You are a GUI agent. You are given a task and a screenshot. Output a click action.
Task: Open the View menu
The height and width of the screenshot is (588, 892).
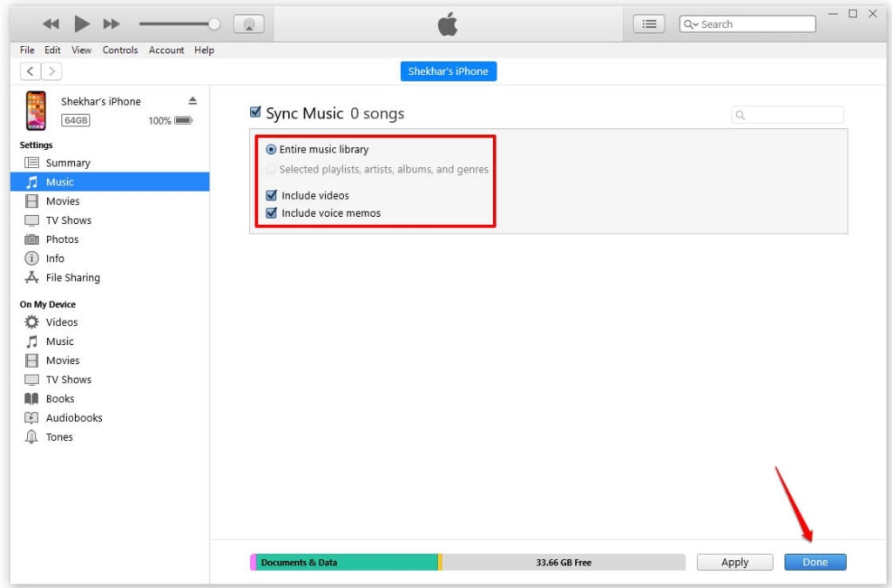pyautogui.click(x=81, y=50)
